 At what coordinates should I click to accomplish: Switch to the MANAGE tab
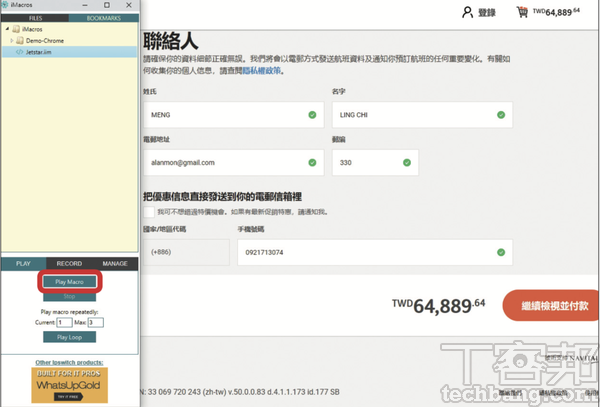(x=115, y=264)
